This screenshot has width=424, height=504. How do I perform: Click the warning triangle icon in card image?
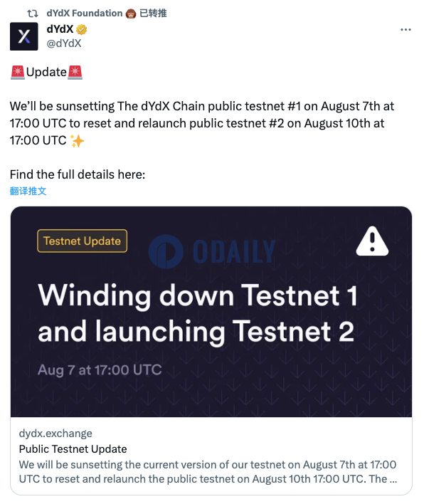[x=372, y=241]
